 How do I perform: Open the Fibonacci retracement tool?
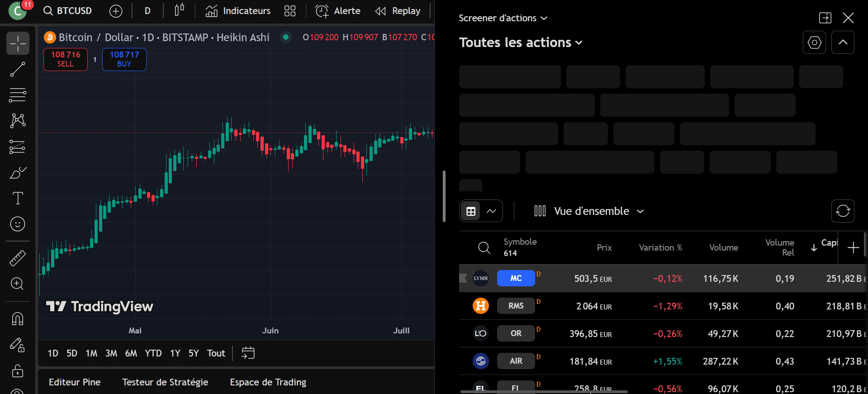pyautogui.click(x=18, y=95)
